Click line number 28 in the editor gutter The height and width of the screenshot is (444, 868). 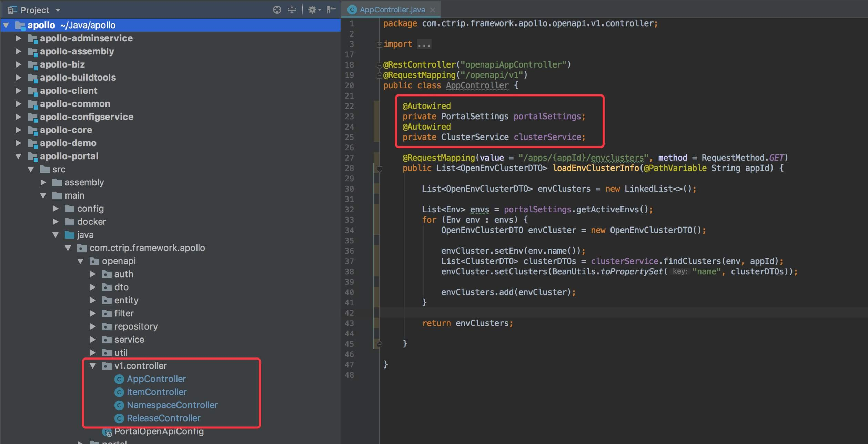350,168
